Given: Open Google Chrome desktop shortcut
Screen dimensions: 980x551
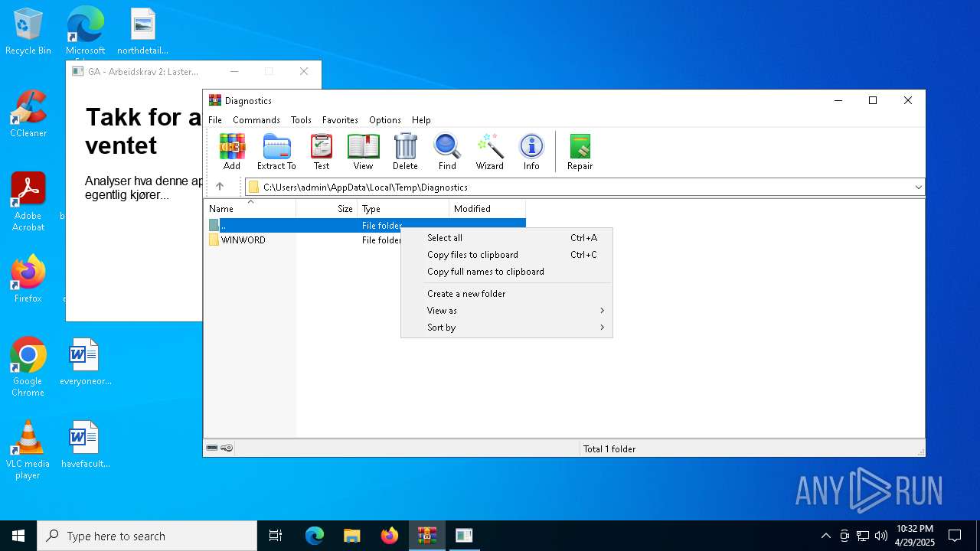Looking at the screenshot, I should click(x=28, y=367).
